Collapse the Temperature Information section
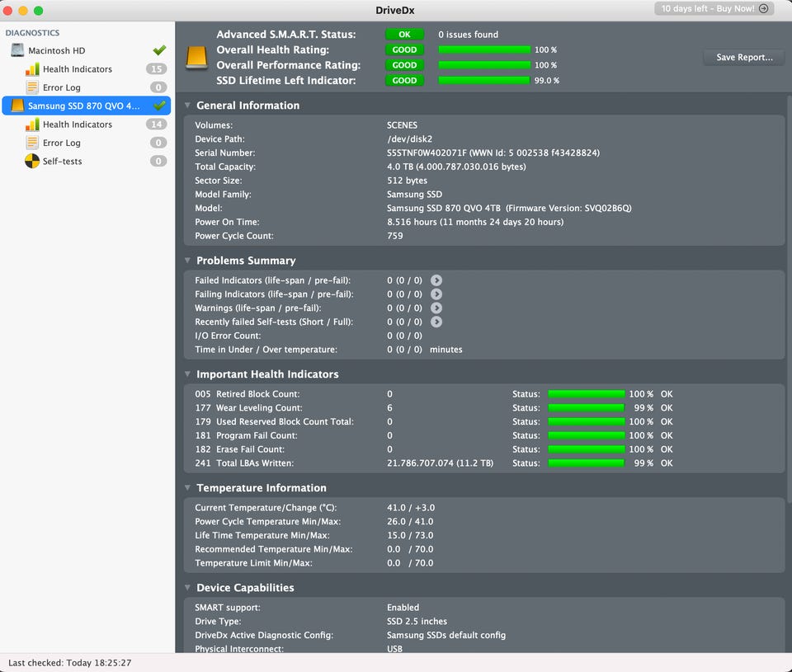The height and width of the screenshot is (672, 792). (188, 488)
